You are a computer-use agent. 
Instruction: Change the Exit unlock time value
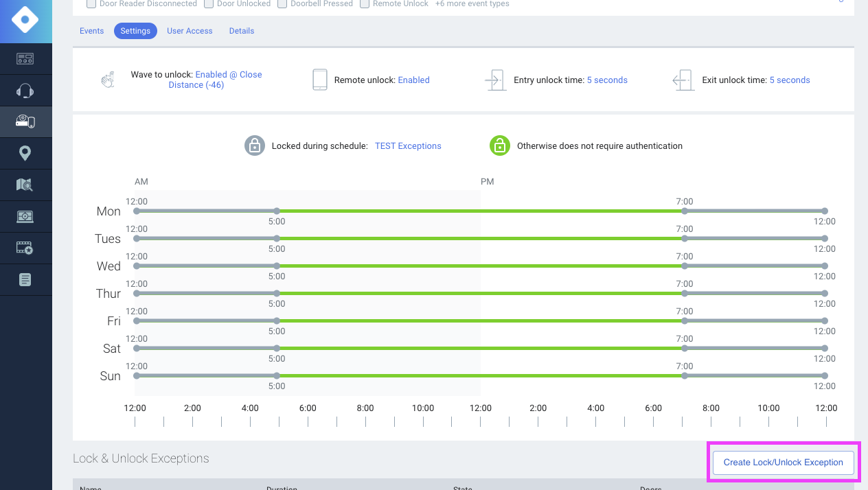pos(789,80)
